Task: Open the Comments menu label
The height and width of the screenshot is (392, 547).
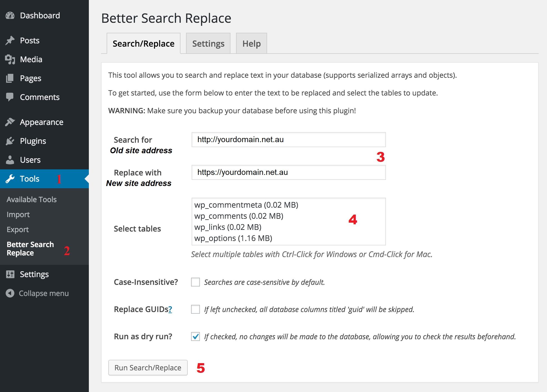Action: (x=40, y=97)
